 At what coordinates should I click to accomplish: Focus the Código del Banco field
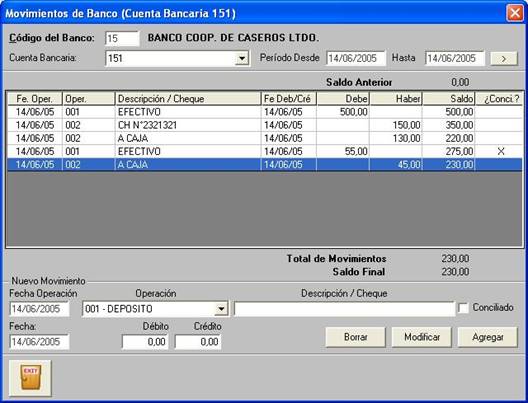pos(122,38)
